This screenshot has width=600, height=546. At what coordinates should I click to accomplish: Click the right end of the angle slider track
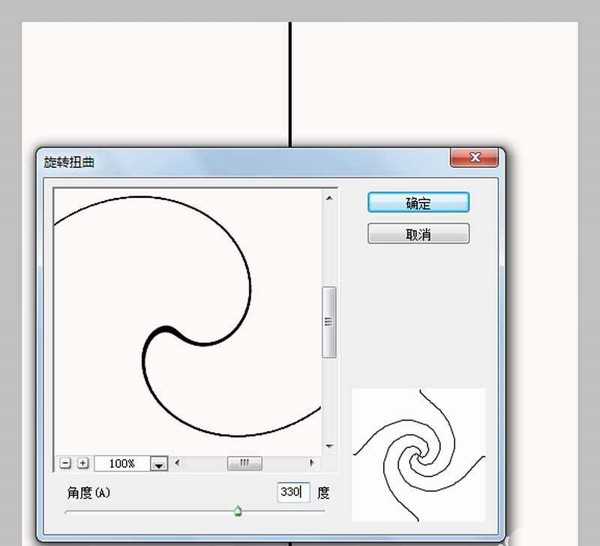[322, 511]
